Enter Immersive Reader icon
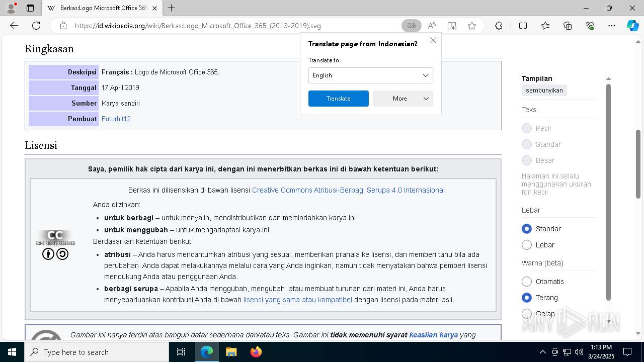This screenshot has height=362, width=644. (452, 26)
